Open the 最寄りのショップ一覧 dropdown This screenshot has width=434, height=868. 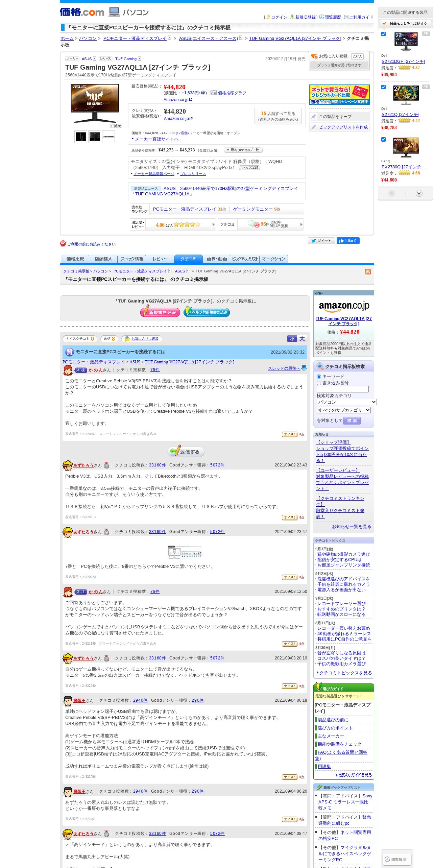[x=243, y=150]
